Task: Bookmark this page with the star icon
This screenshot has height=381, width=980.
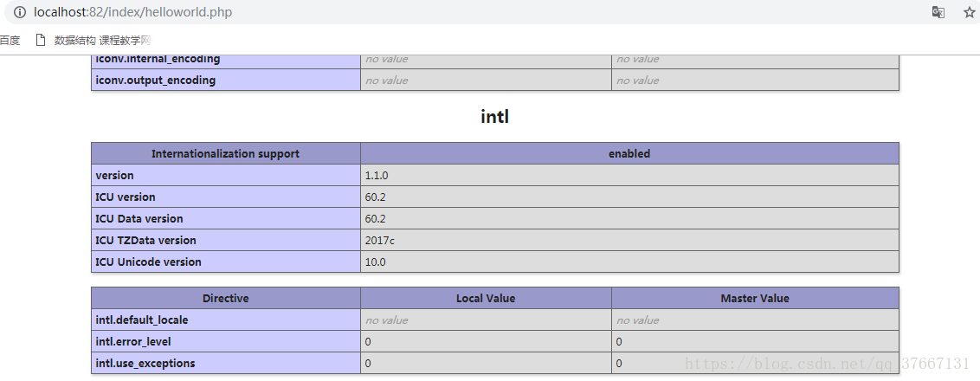Action: pos(970,12)
